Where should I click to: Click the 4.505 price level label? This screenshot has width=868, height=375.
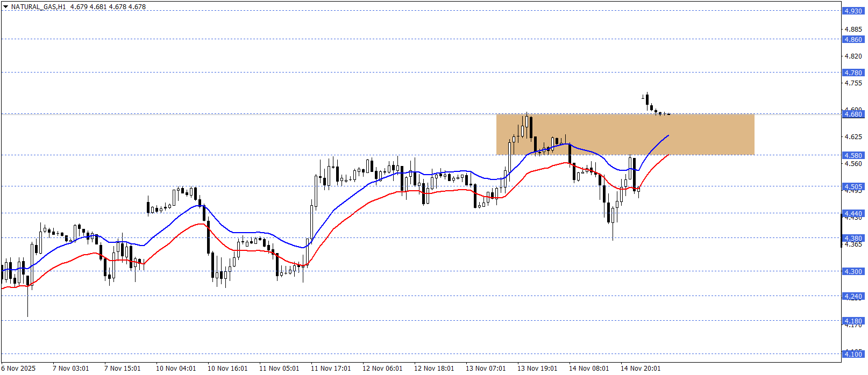pos(852,187)
